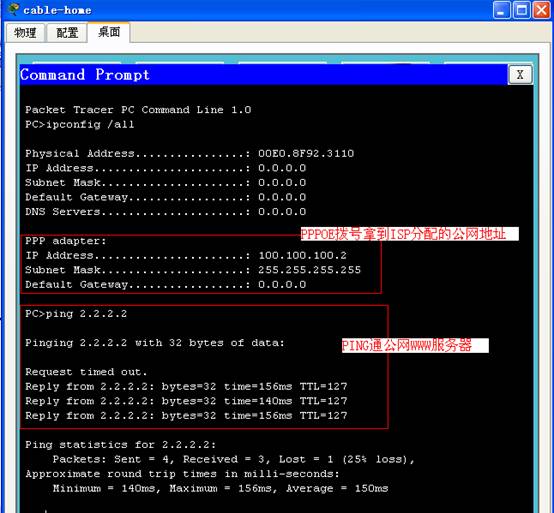
Task: Click the Packets Sent = 4 statistics line
Action: [234, 459]
